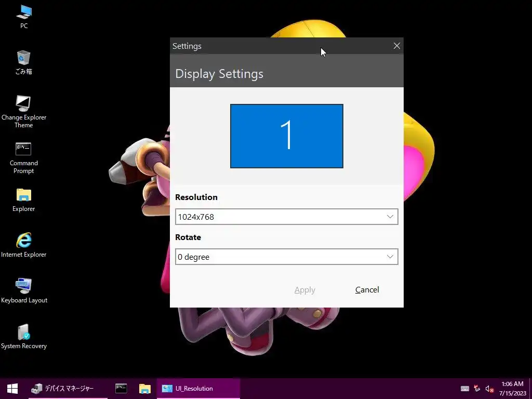Click the Cancel button
532x399 pixels.
point(367,290)
